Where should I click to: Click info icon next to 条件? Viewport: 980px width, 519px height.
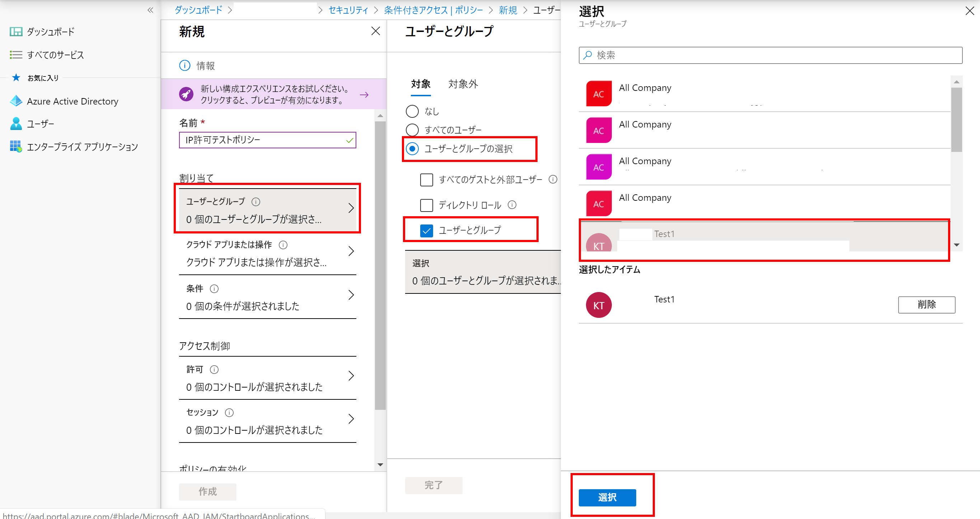(x=214, y=289)
